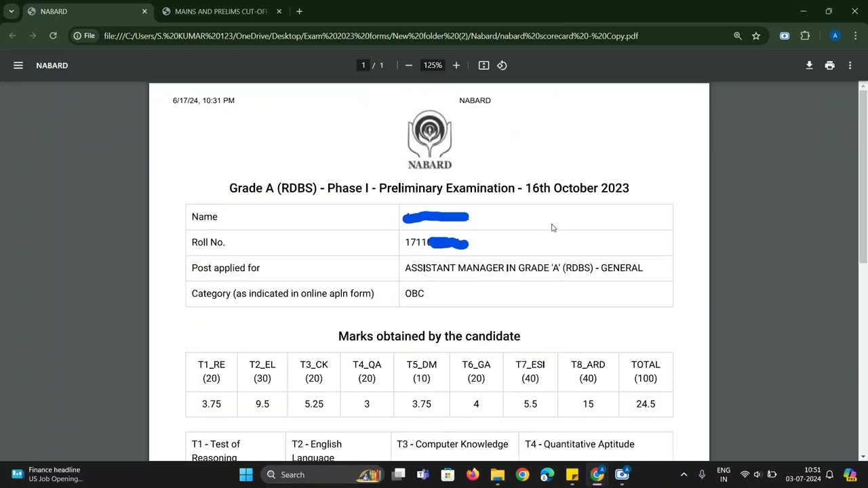
Task: Open Task View on the taskbar
Action: (398, 474)
